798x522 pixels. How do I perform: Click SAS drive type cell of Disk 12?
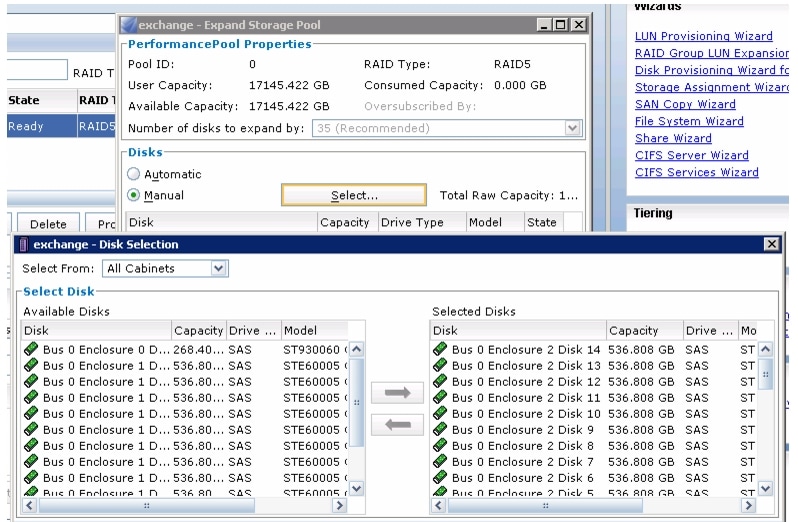tap(697, 382)
